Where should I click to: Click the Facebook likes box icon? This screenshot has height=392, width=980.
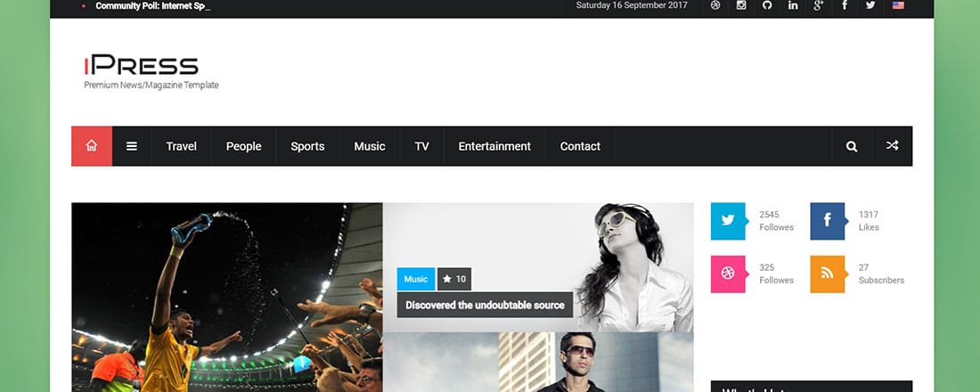[x=828, y=221]
